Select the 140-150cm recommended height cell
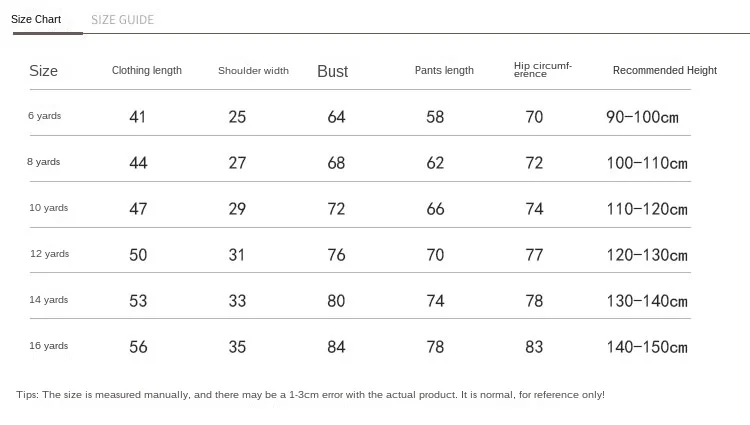The height and width of the screenshot is (425, 750). pyautogui.click(x=647, y=347)
